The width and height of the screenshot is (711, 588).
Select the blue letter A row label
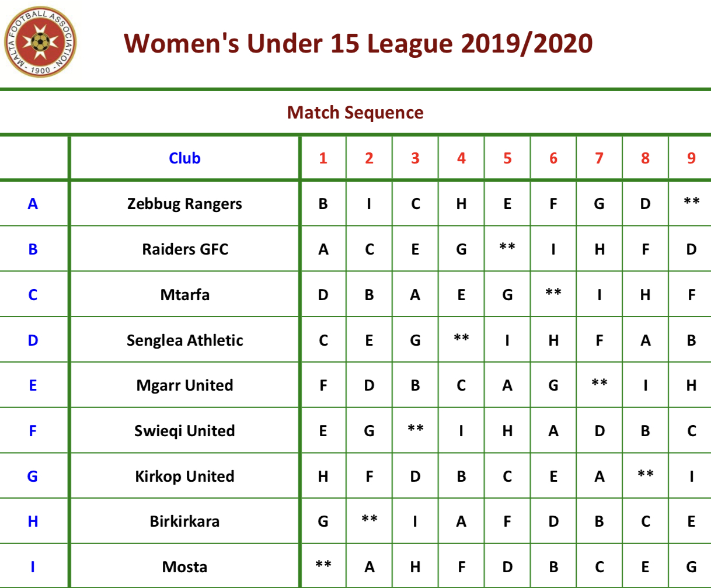point(33,204)
